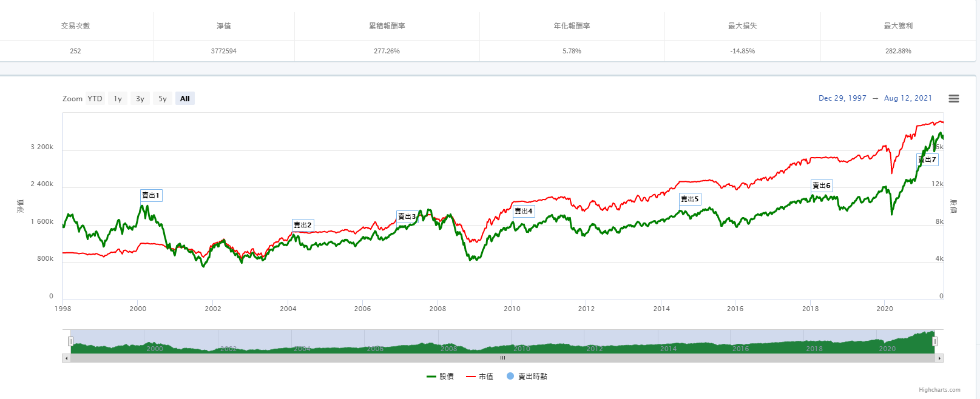The height and width of the screenshot is (399, 980).
Task: Select the All zoom range
Action: click(185, 99)
